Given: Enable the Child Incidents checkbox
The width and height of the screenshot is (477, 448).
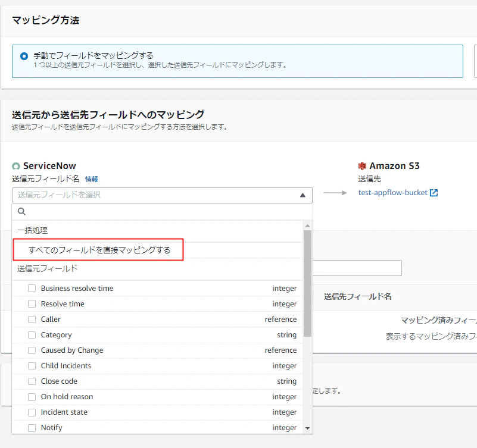Looking at the screenshot, I should [x=32, y=366].
